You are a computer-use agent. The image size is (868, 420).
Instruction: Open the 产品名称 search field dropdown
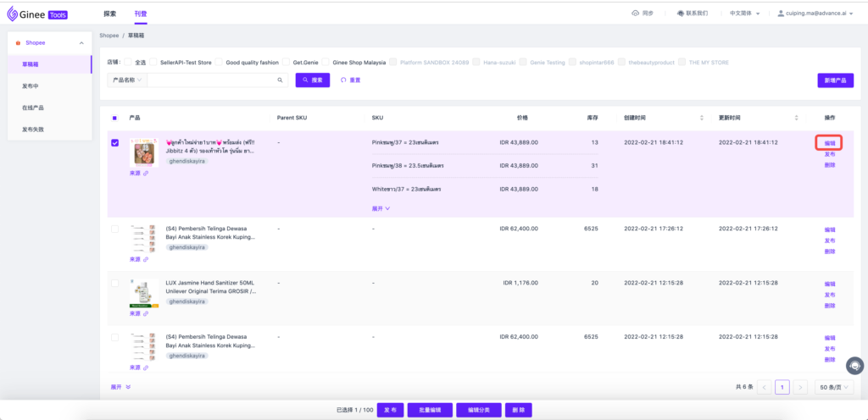(x=127, y=80)
